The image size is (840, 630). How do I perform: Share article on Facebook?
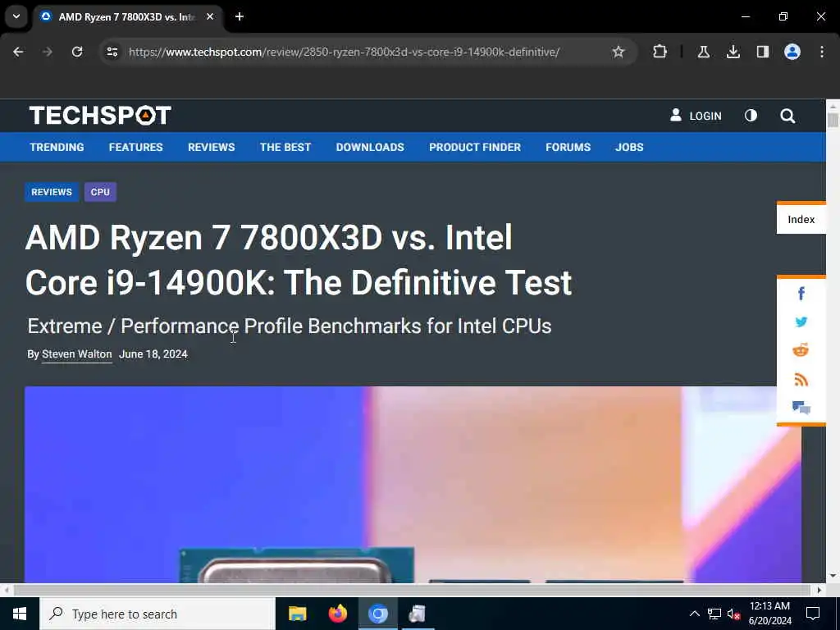coord(801,293)
